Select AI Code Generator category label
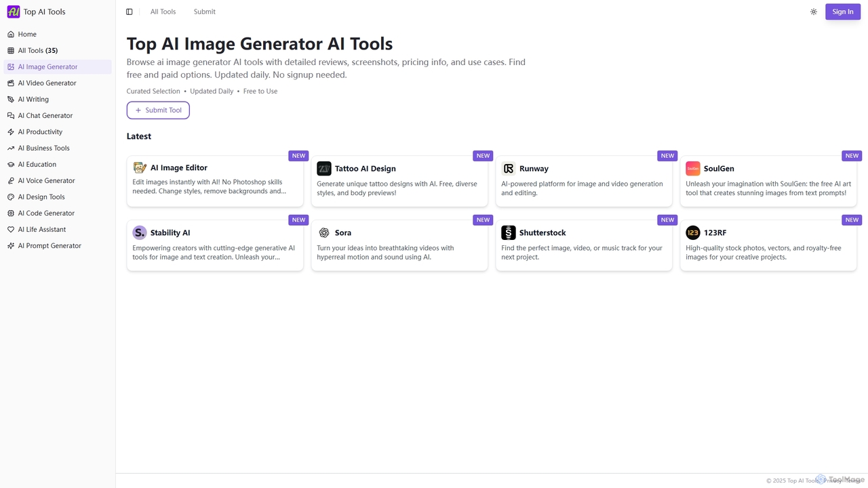The height and width of the screenshot is (488, 868). pos(46,213)
